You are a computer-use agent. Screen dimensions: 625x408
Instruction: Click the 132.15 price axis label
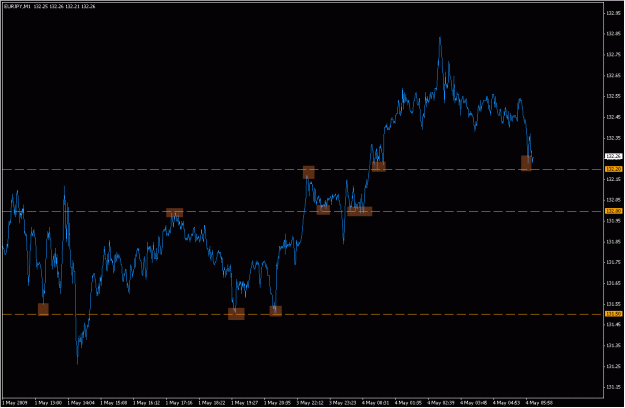pyautogui.click(x=613, y=179)
